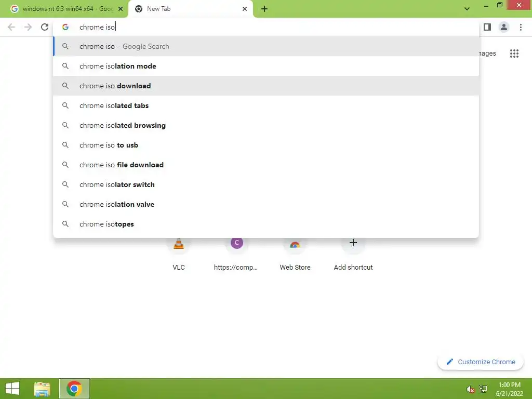Screen dimensions: 532x399
Task: Select 'chrome isolated tabs' suggestion
Action: (x=266, y=105)
